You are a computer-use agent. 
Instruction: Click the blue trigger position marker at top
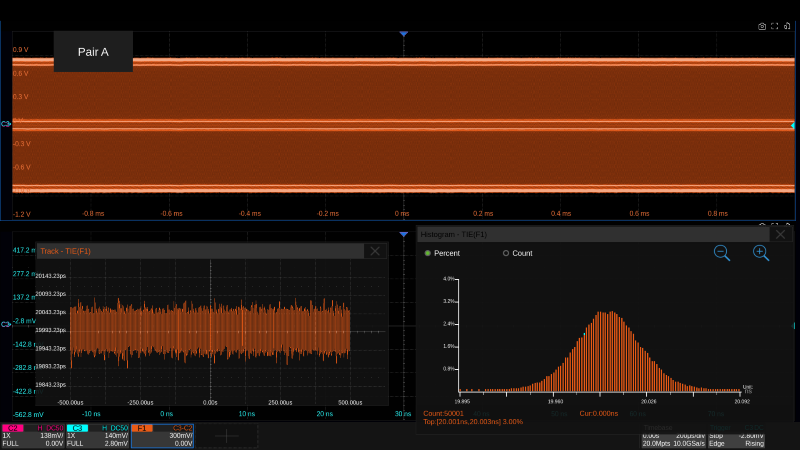(x=404, y=34)
